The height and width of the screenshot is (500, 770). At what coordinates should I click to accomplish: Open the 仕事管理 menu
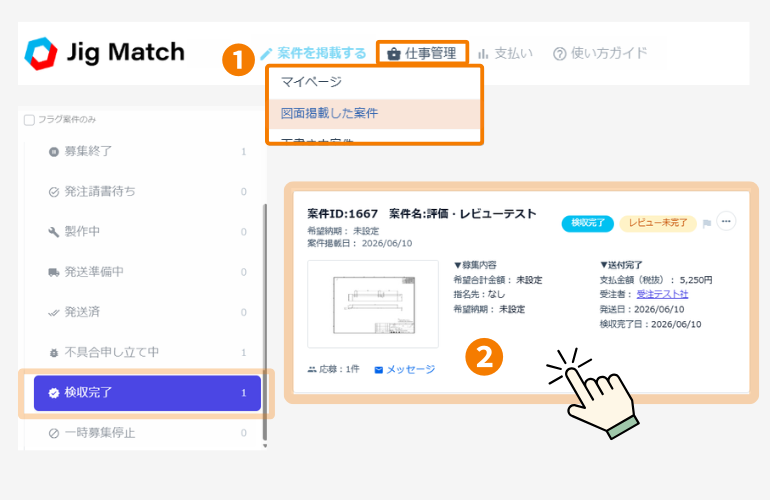point(422,53)
